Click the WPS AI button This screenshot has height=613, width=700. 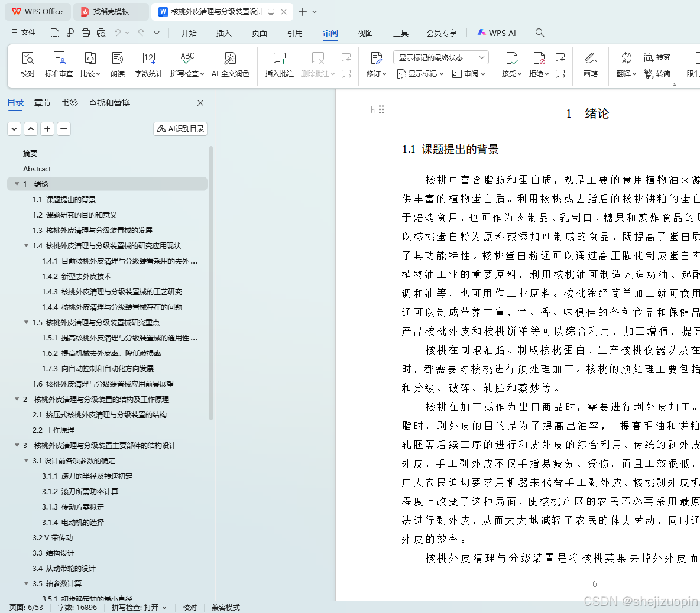(x=497, y=33)
